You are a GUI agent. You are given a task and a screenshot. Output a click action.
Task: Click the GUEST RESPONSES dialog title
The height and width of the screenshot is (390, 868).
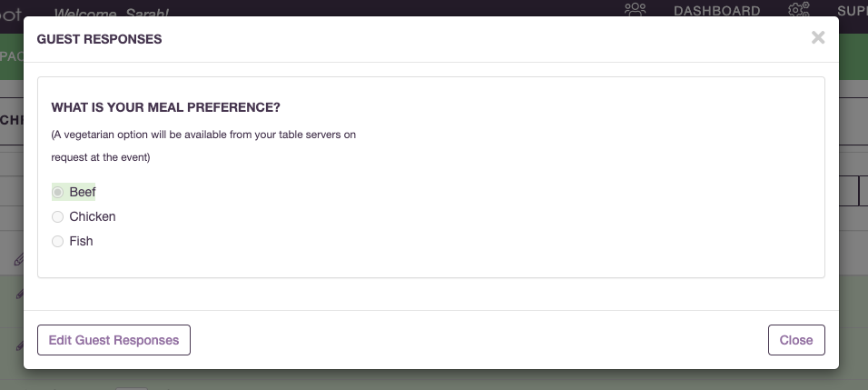pos(99,39)
